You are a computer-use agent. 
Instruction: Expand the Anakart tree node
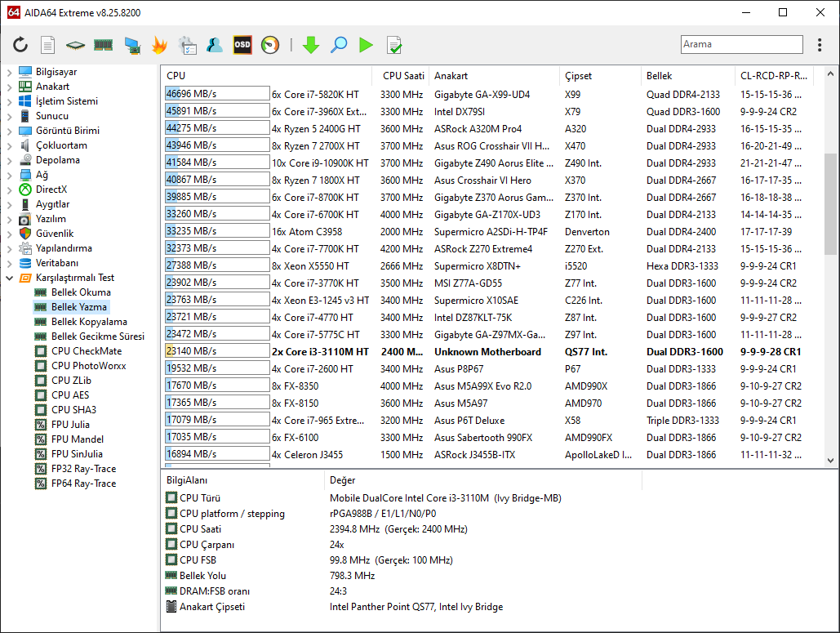point(9,87)
